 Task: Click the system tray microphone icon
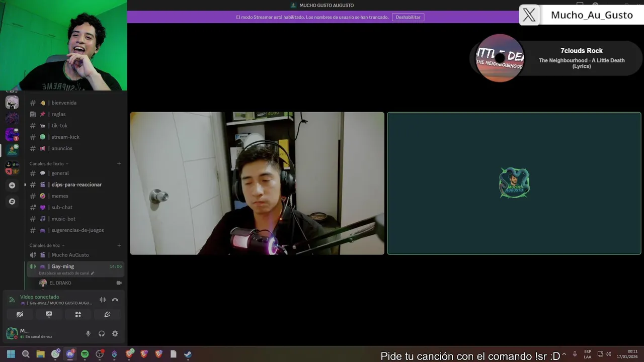pos(575,354)
